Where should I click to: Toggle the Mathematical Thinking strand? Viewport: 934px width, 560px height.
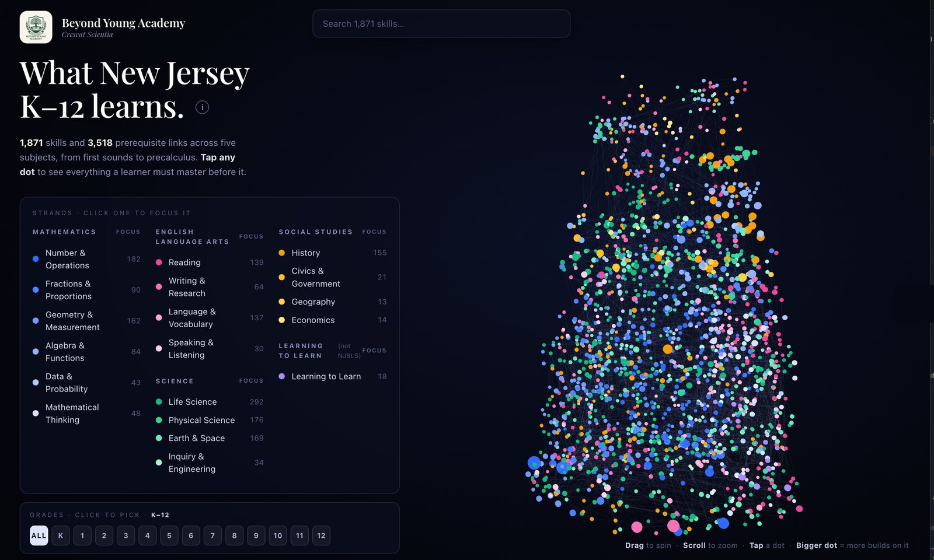[86, 414]
